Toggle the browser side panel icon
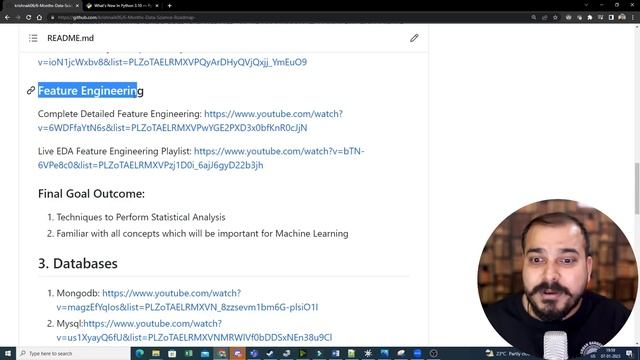Screen dimensions: 640x360 pos(611,18)
